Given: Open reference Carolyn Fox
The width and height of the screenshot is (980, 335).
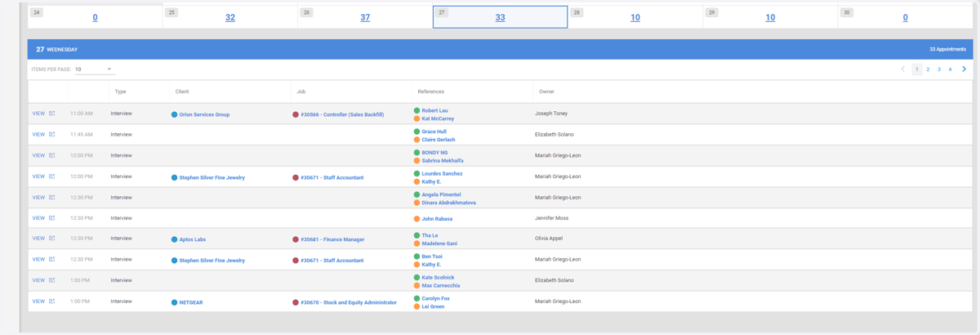Looking at the screenshot, I should click(x=435, y=298).
